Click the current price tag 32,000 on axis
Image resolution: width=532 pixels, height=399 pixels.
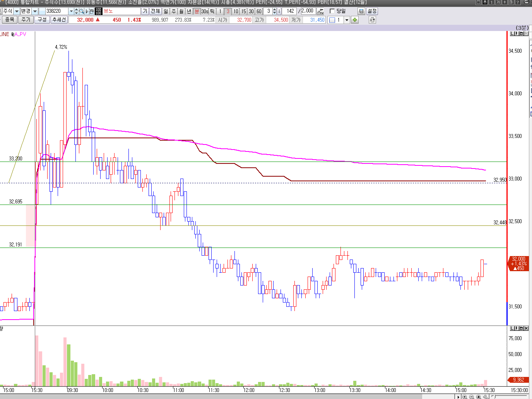(518, 263)
